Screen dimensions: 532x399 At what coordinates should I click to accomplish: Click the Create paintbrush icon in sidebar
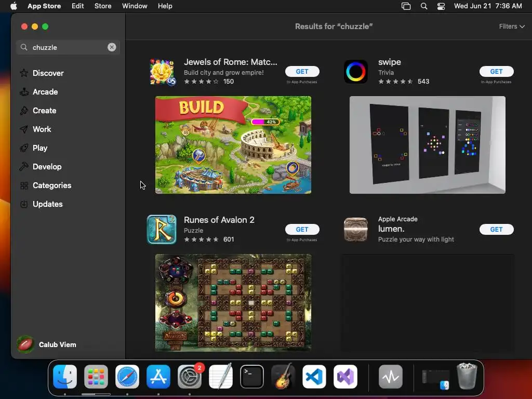[24, 110]
